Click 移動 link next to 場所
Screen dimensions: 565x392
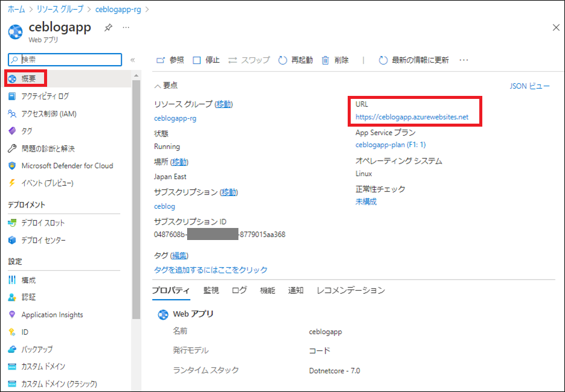click(179, 162)
